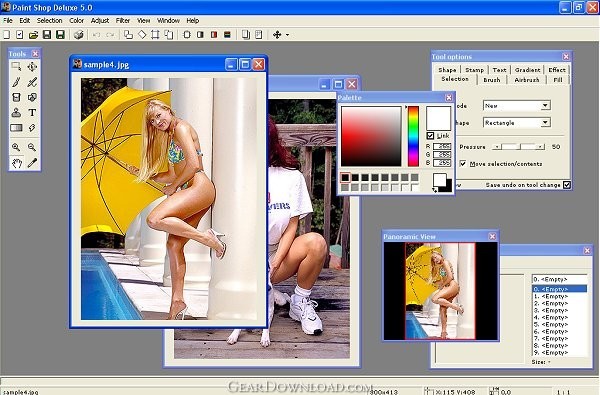Maximize the background image window

point(338,84)
